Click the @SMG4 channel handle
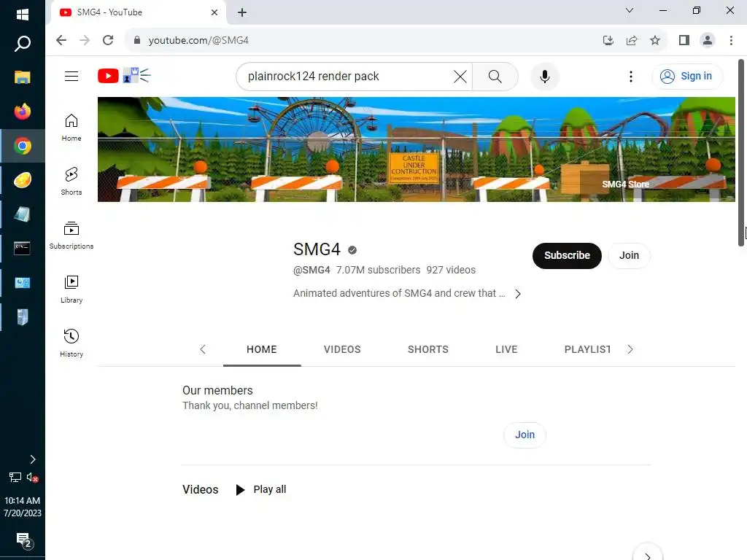The height and width of the screenshot is (560, 747). pyautogui.click(x=311, y=270)
